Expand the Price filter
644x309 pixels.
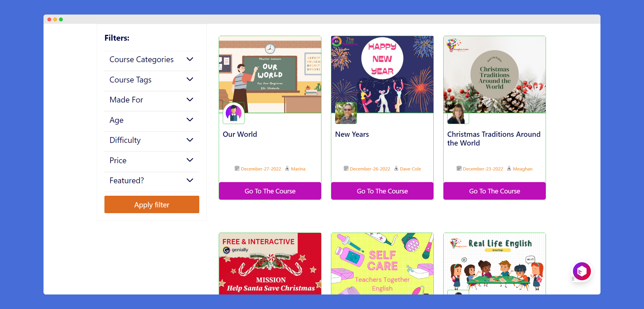coord(152,160)
